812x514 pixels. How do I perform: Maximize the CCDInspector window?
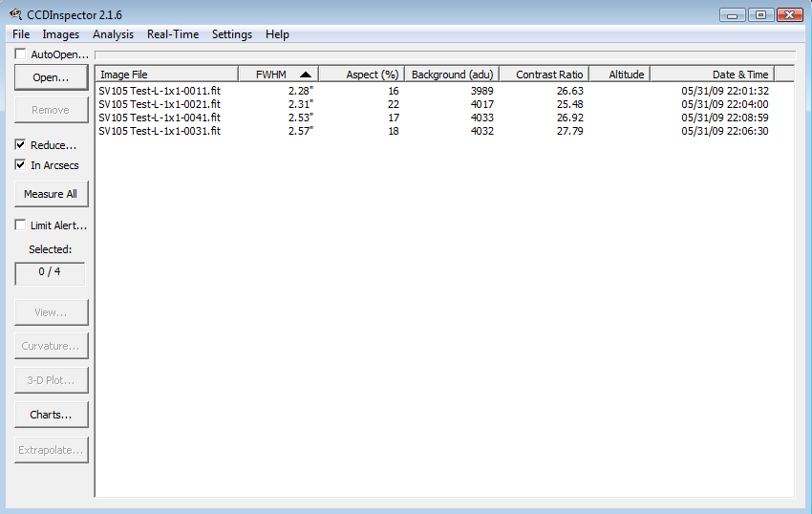(x=760, y=15)
